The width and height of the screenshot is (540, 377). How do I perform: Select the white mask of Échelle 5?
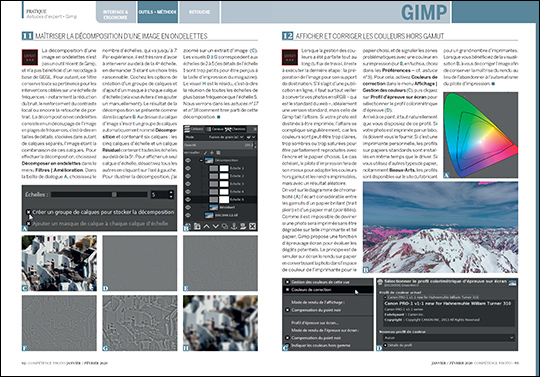224,199
